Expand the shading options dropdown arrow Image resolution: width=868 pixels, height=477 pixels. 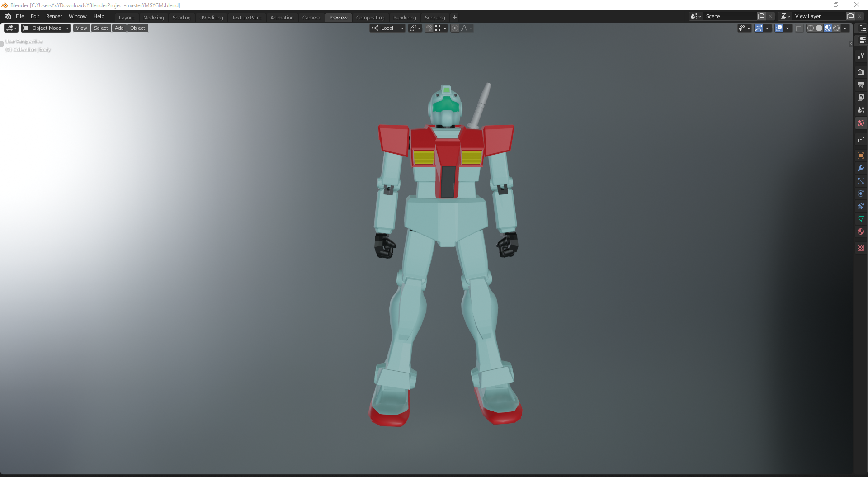pyautogui.click(x=845, y=28)
